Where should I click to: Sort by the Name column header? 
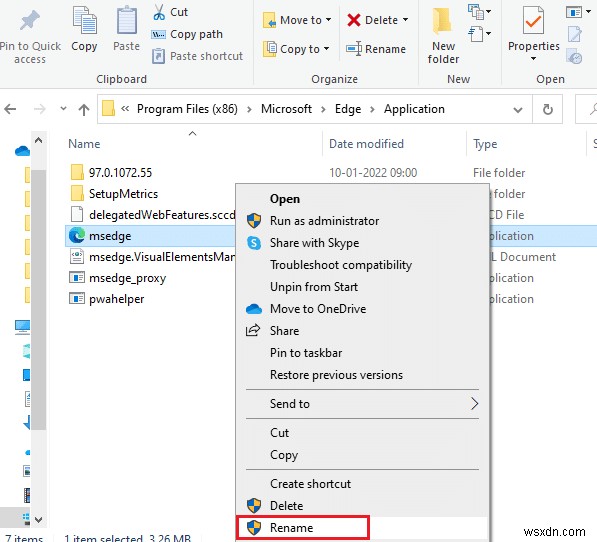[84, 144]
